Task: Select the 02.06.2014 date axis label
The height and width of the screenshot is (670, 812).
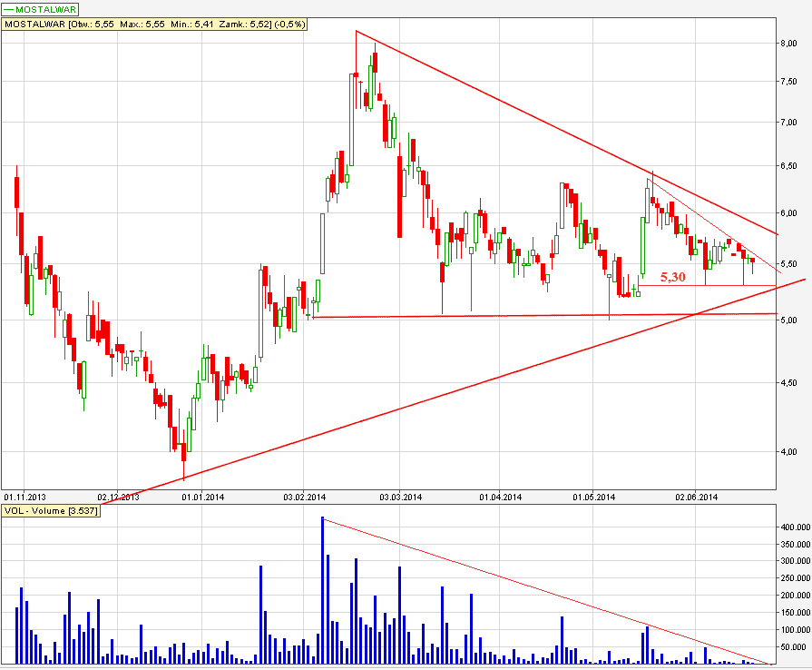Action: (696, 498)
